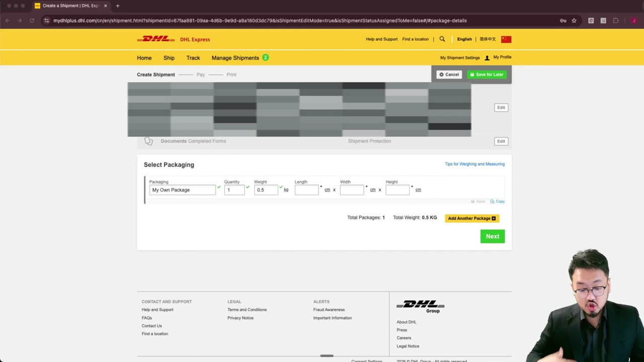
Task: Open the search magnifier icon
Action: click(x=442, y=39)
